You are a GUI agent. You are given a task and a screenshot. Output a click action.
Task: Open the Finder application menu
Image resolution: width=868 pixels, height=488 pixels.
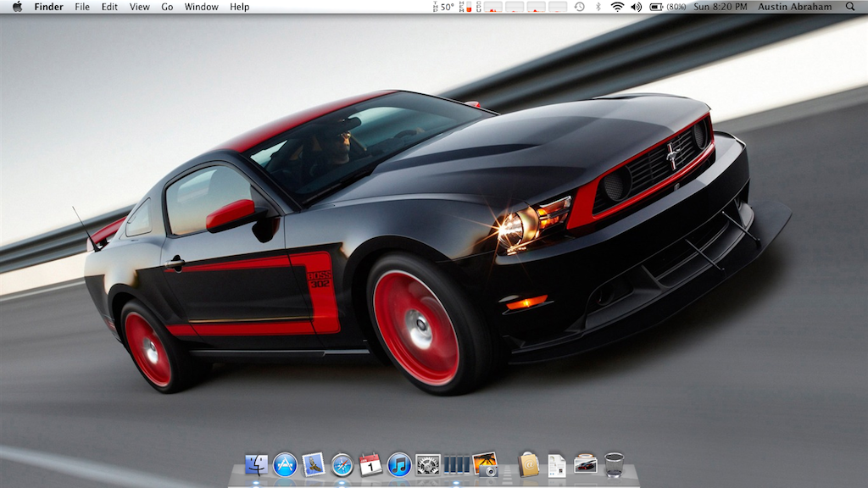tap(48, 7)
